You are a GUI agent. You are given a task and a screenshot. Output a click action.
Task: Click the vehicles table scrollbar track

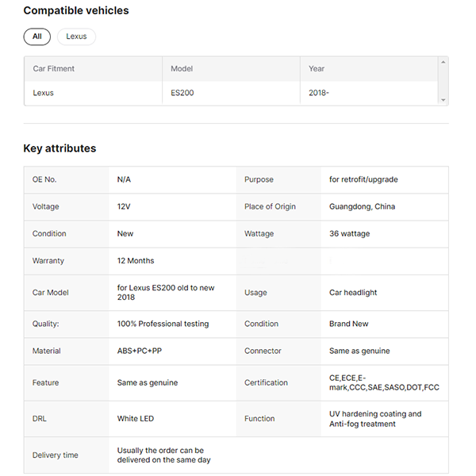click(443, 81)
